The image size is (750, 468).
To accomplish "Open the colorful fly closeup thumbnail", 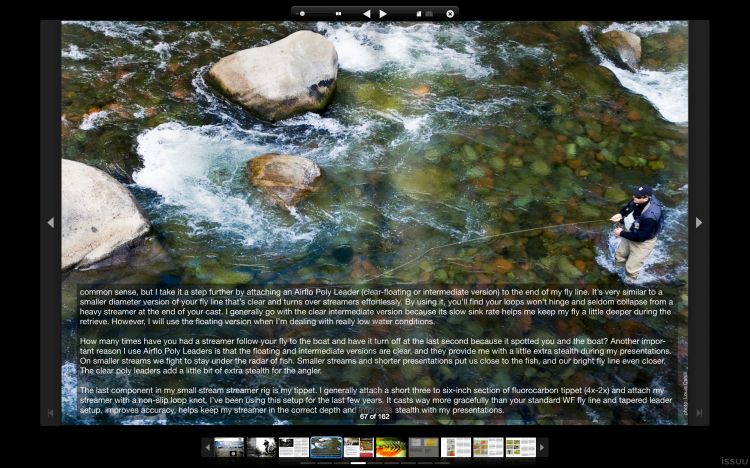I will 391,447.
